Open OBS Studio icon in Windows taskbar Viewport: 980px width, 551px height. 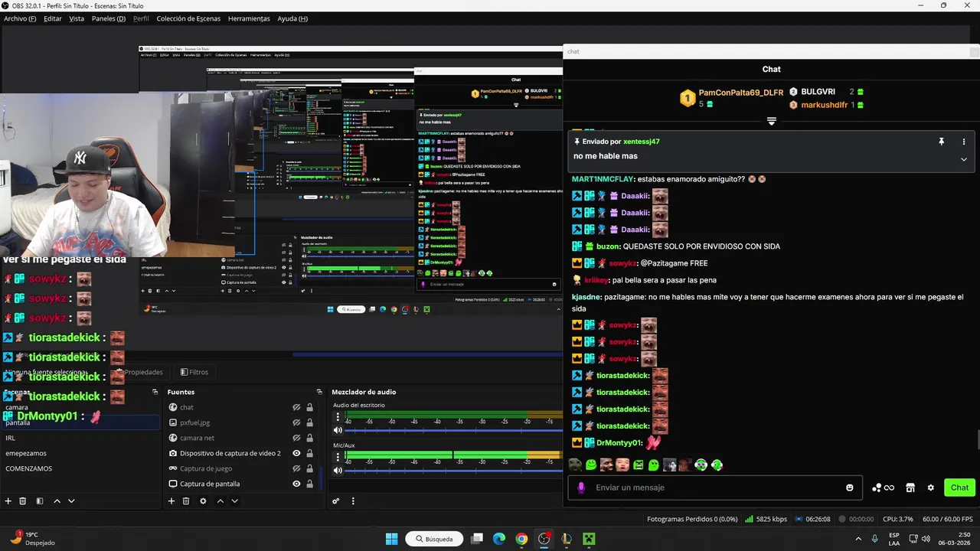[544, 539]
